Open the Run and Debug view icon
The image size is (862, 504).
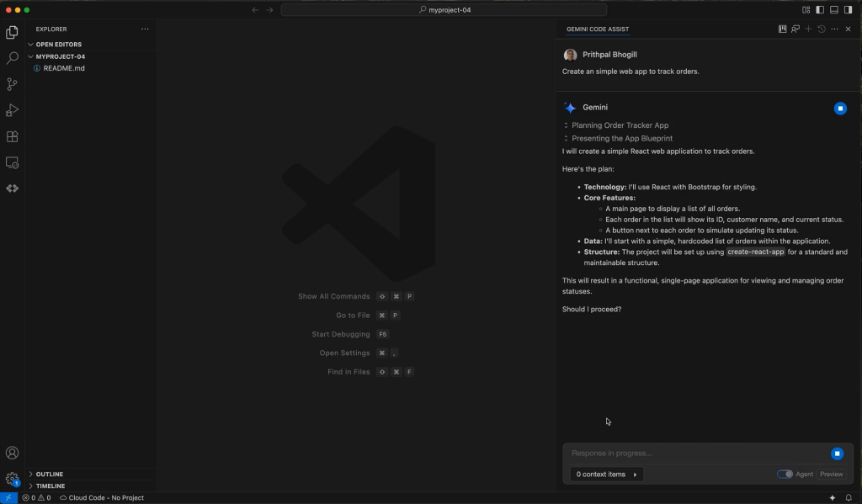(x=12, y=110)
